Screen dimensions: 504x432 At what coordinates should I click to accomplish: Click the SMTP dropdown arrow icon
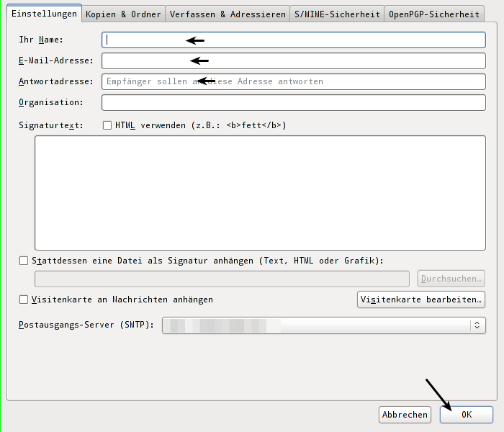(x=477, y=325)
